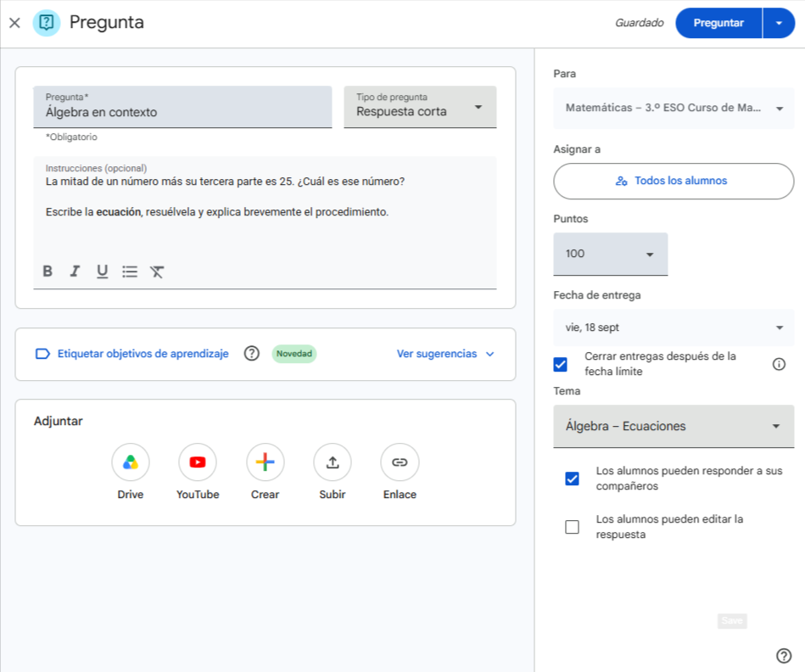Click Todos los alumnos button
Viewport: 805px width, 672px height.
[x=674, y=182]
